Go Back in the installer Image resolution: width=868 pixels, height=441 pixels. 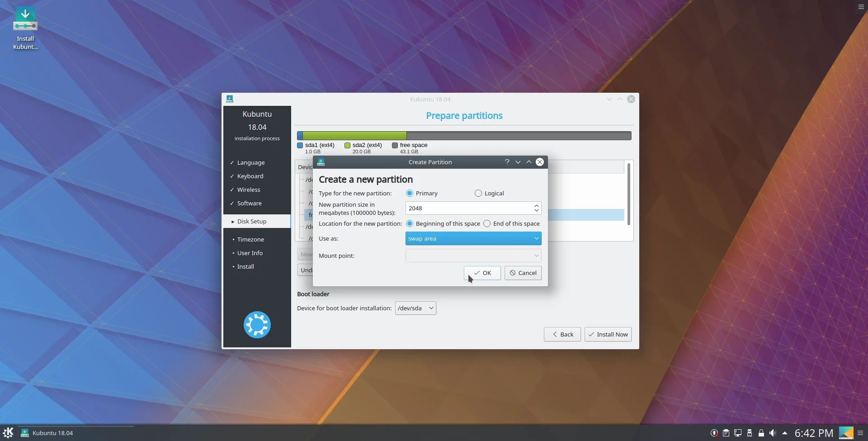[562, 334]
